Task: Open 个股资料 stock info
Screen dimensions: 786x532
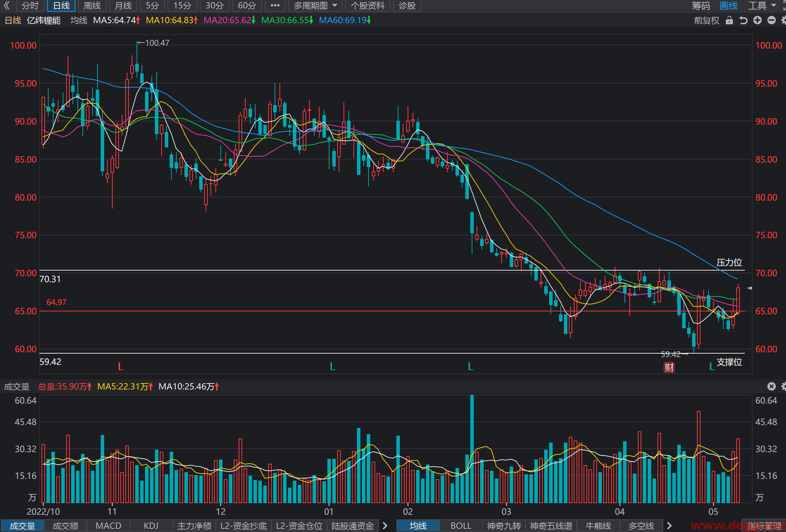Action: tap(367, 6)
